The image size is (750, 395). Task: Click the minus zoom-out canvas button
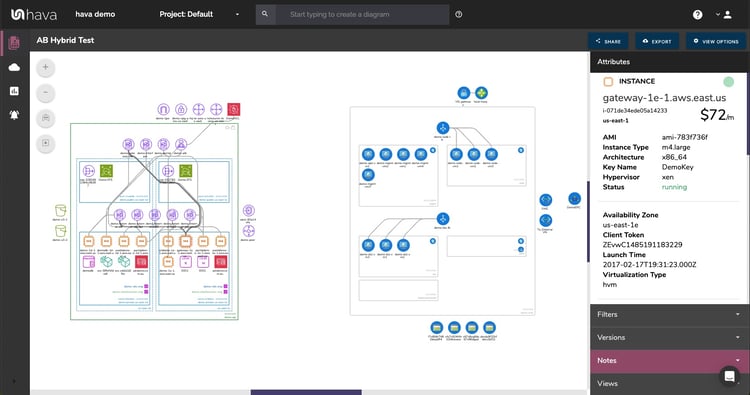[x=45, y=92]
